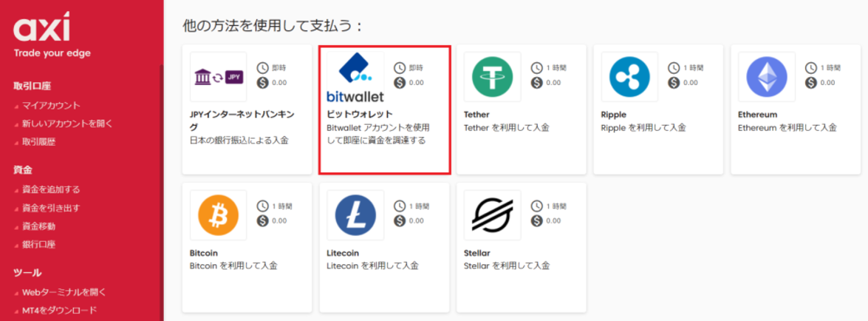Select the Litecoin logo icon
Image resolution: width=868 pixels, height=321 pixels.
355,215
